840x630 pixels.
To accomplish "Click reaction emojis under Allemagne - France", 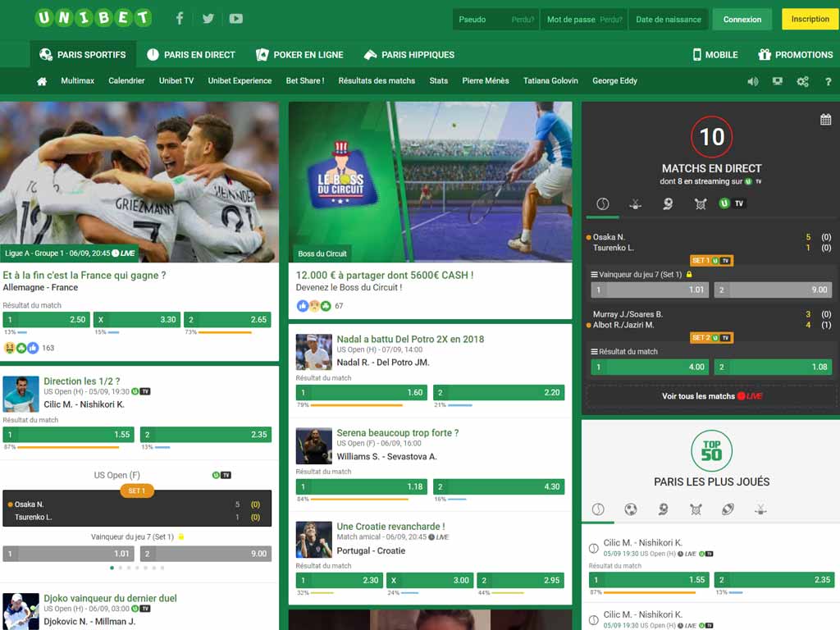I will click(x=21, y=348).
